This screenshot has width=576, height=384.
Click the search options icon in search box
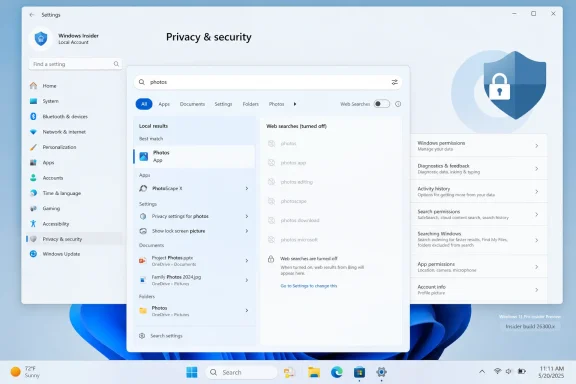pyautogui.click(x=395, y=82)
